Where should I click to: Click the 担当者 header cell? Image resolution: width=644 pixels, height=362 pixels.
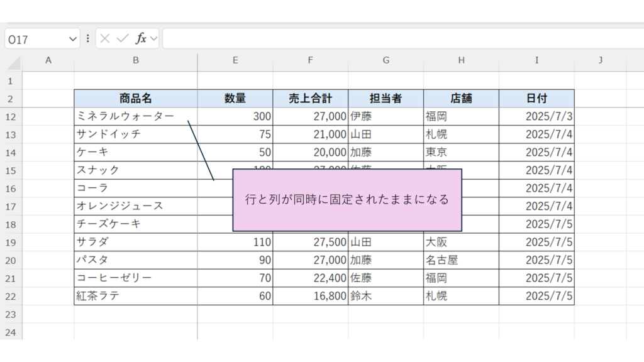click(386, 99)
